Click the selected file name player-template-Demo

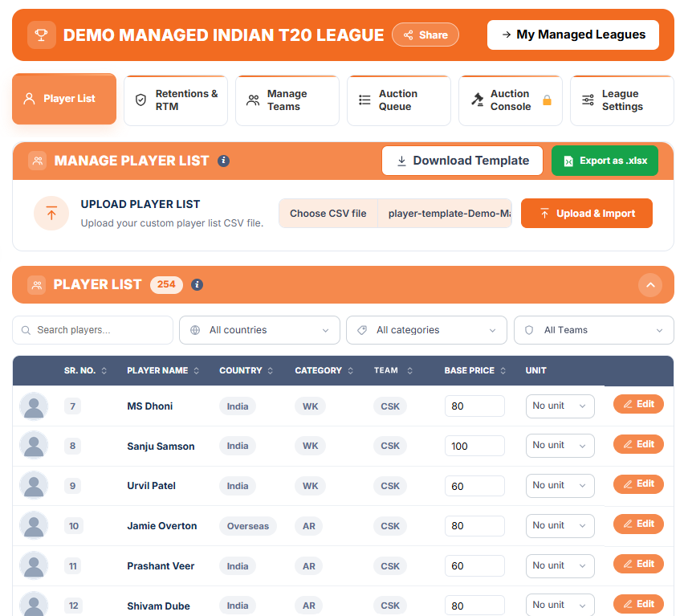[x=449, y=214]
